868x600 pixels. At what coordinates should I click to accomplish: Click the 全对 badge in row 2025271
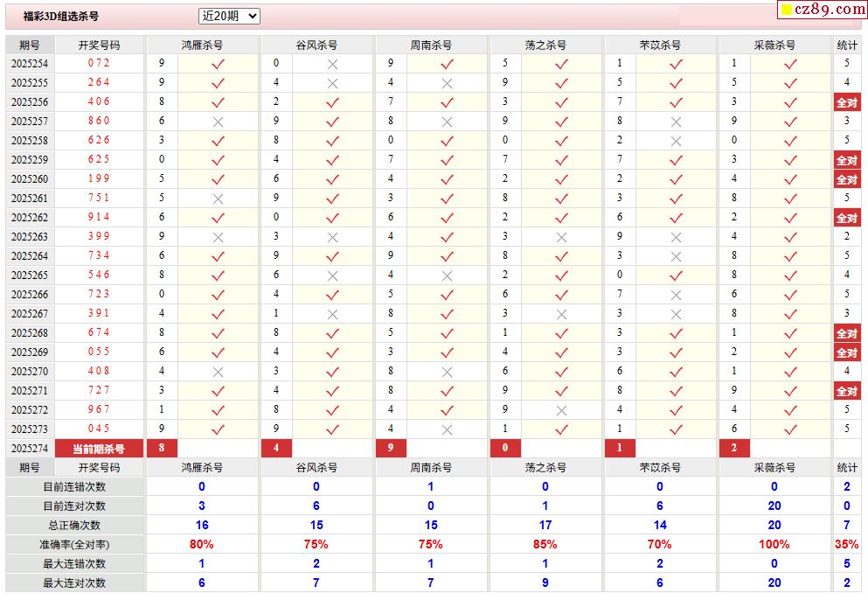846,391
